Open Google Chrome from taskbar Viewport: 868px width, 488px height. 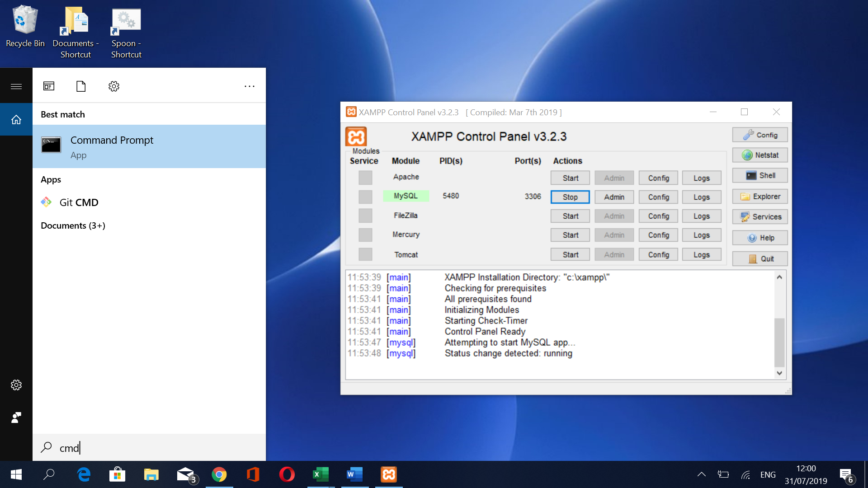tap(219, 474)
